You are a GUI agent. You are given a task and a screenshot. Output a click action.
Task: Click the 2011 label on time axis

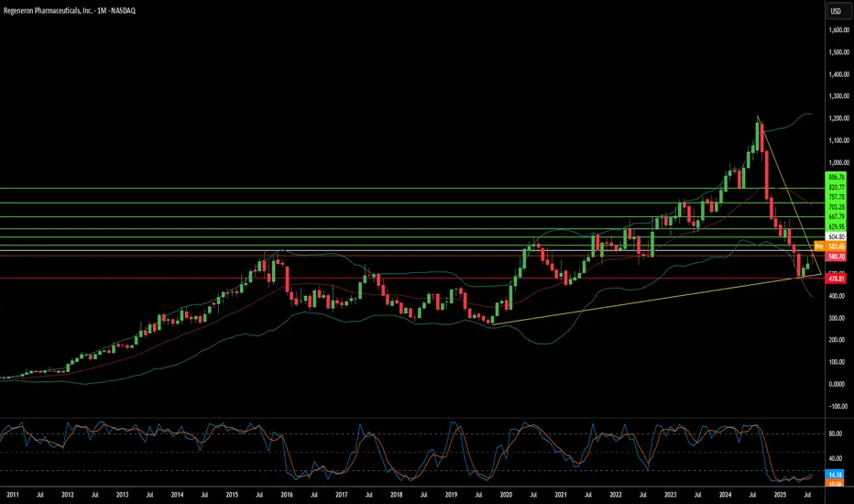tap(13, 495)
